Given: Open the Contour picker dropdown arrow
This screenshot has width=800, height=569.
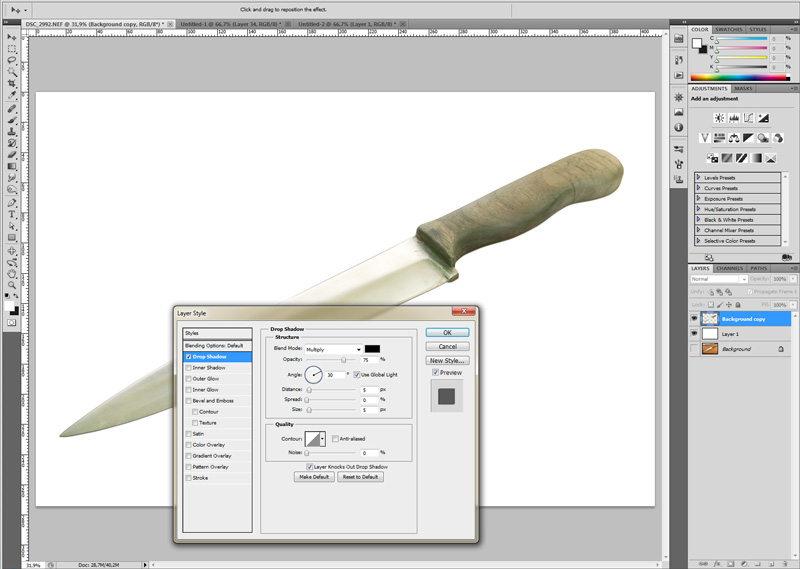Looking at the screenshot, I should point(322,439).
